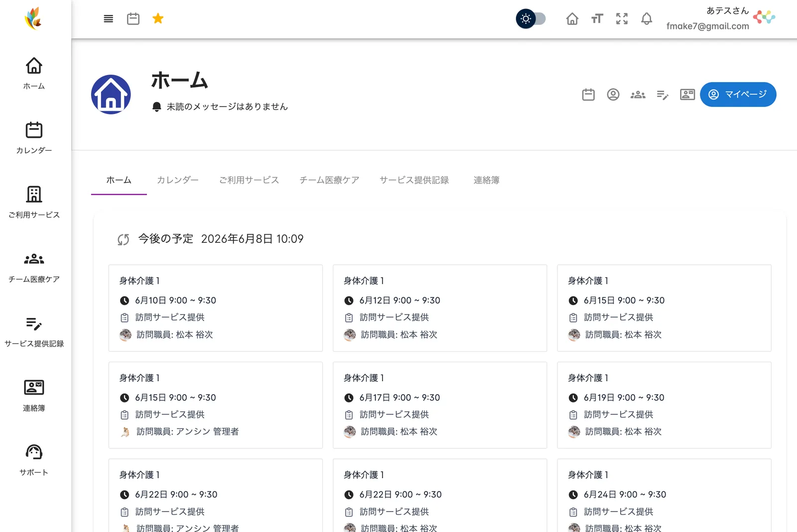Image resolution: width=797 pixels, height=532 pixels.
Task: Click 未読のメッセージはありません text
Action: pos(227,106)
